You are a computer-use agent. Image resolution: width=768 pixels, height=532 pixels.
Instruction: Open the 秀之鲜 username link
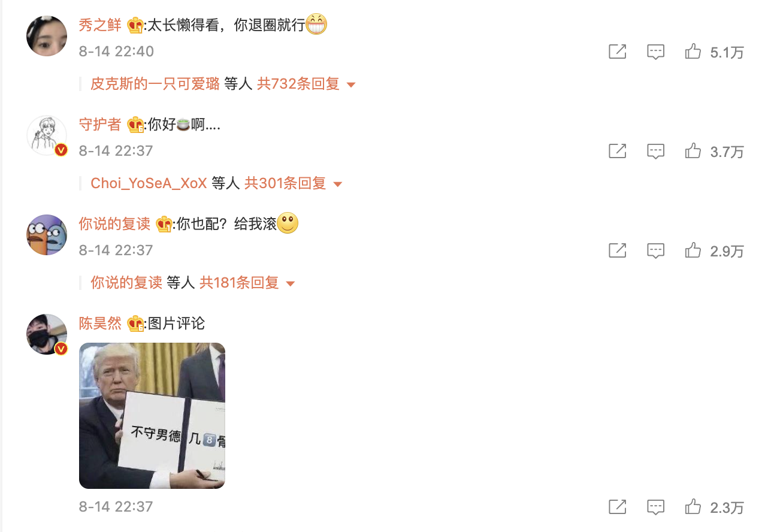(x=100, y=25)
